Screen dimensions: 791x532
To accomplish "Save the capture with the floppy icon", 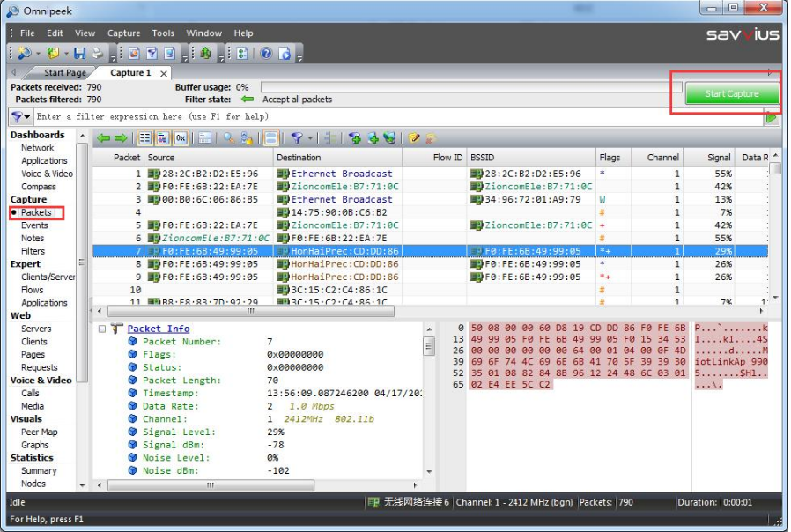I will 79,53.
